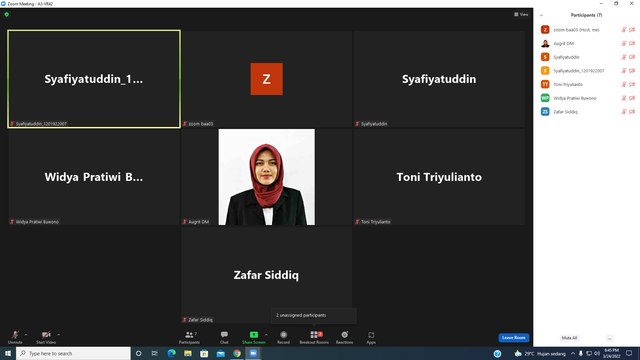Open the Participants panel button

click(189, 337)
